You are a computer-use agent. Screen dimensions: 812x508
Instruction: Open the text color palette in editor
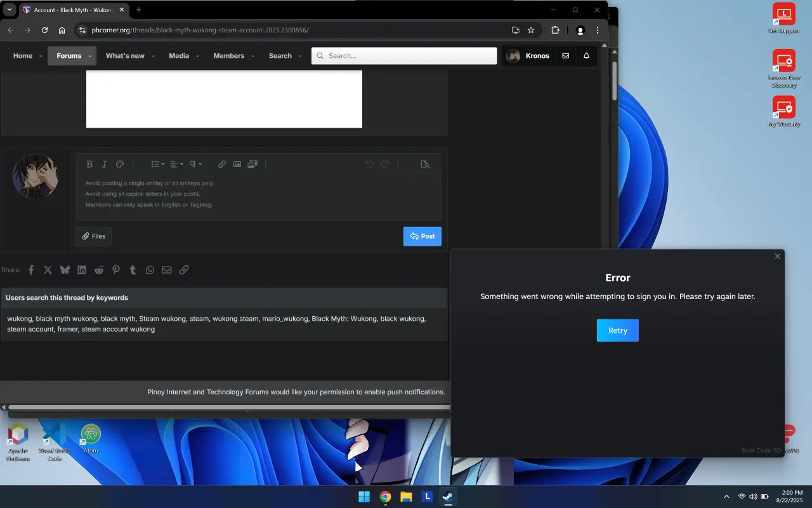pos(119,164)
